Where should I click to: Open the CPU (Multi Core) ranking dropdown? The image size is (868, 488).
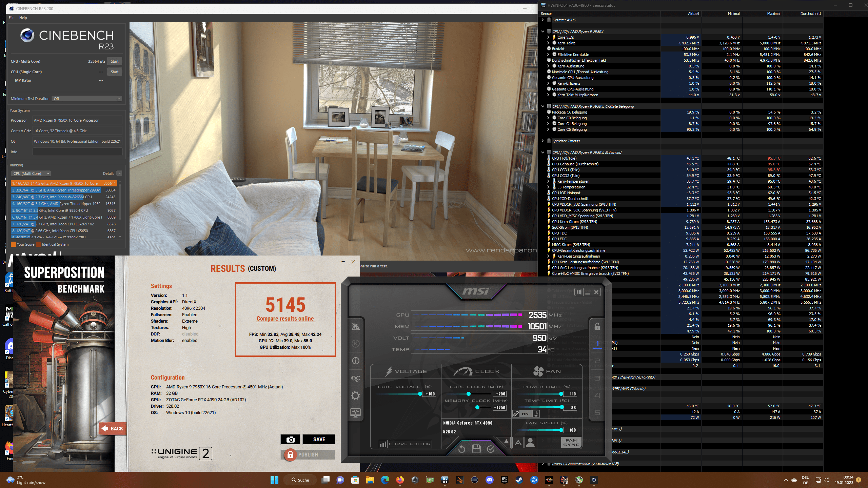click(x=31, y=174)
